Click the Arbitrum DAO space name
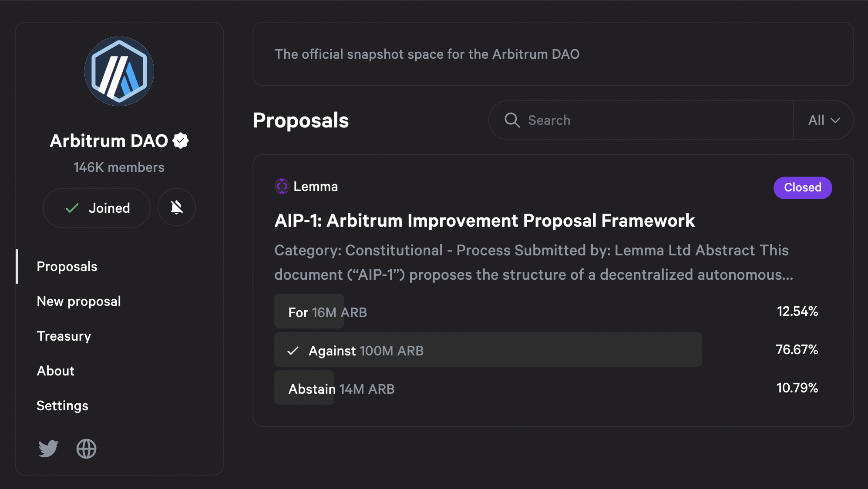This screenshot has width=868, height=489. click(108, 141)
